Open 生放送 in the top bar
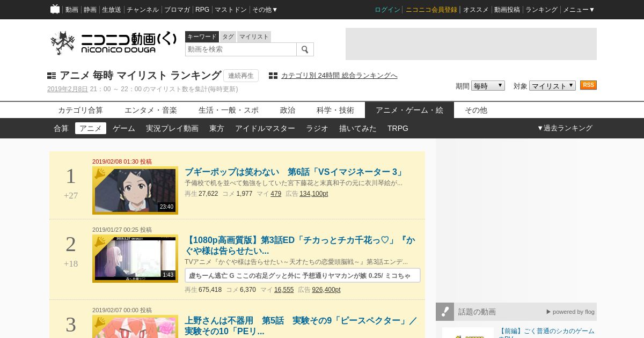The width and height of the screenshot is (644, 338). click(x=112, y=10)
